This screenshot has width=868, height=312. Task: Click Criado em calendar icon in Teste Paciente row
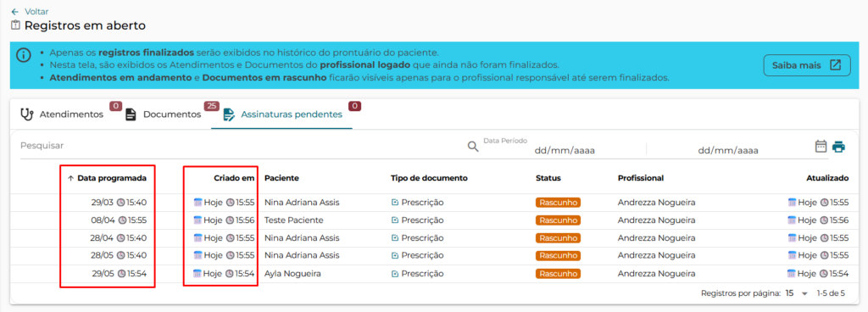click(198, 220)
